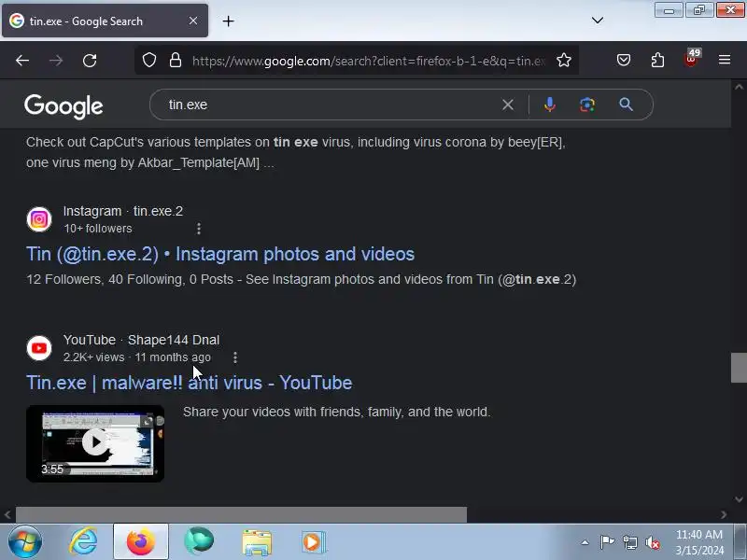
Task: View site security padlock info
Action: coord(176,61)
